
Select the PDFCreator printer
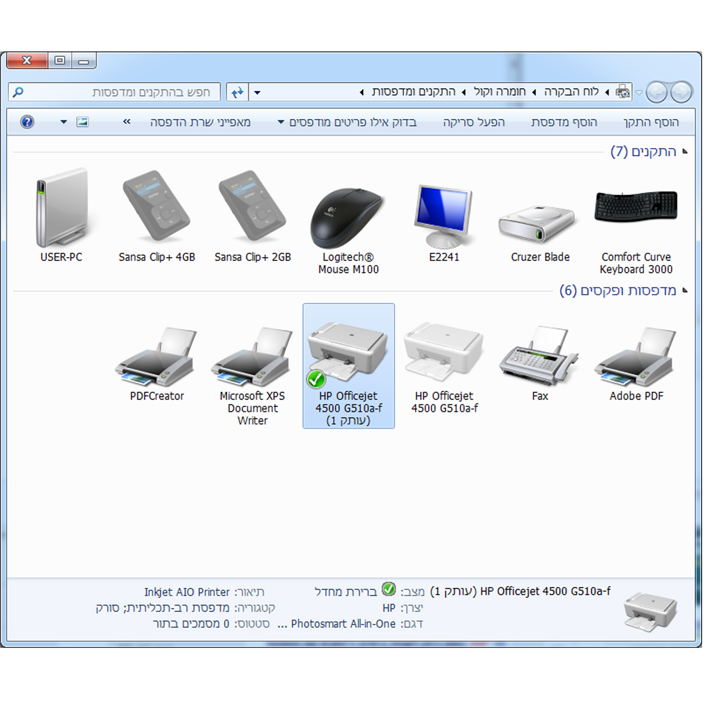pyautogui.click(x=157, y=364)
